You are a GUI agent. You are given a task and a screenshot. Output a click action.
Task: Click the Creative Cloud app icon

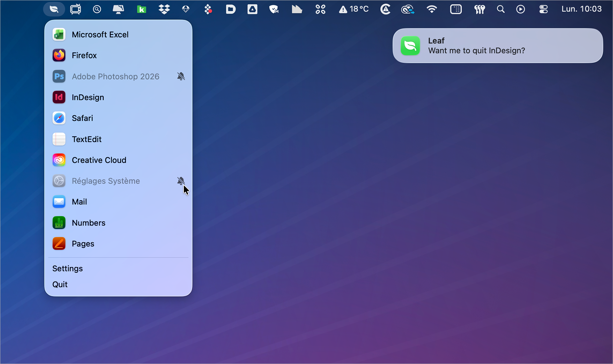coord(59,160)
